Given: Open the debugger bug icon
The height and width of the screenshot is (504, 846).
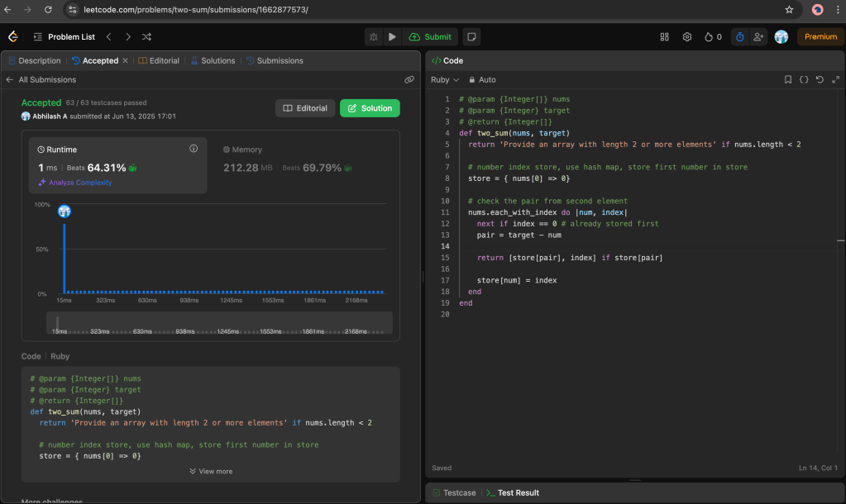Looking at the screenshot, I should (374, 36).
